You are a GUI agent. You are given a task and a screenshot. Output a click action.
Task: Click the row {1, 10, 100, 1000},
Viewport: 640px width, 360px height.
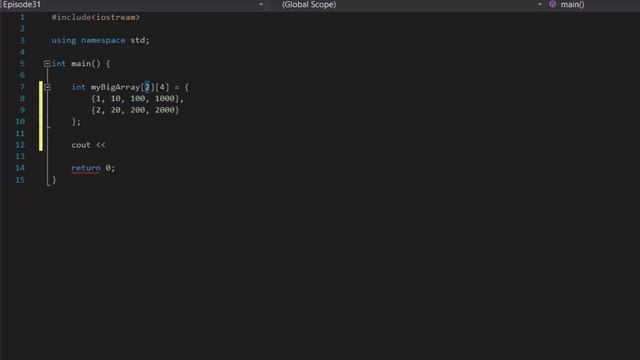click(x=138, y=98)
